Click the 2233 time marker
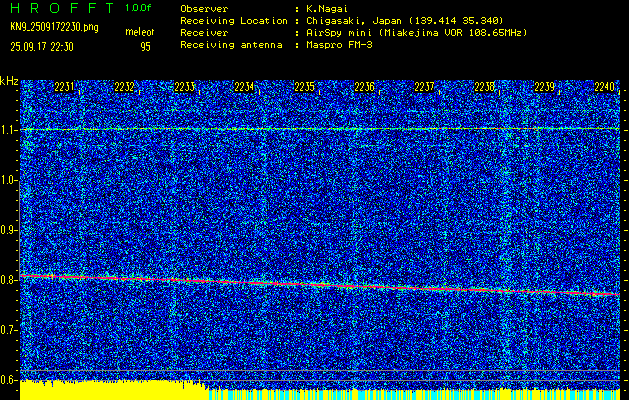This screenshot has width=629, height=400. click(x=185, y=87)
